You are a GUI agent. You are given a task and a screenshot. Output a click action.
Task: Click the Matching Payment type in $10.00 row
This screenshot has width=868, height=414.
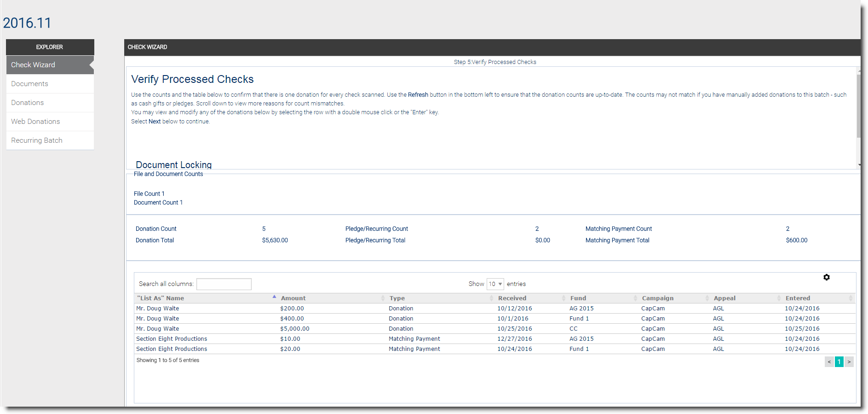(x=414, y=339)
